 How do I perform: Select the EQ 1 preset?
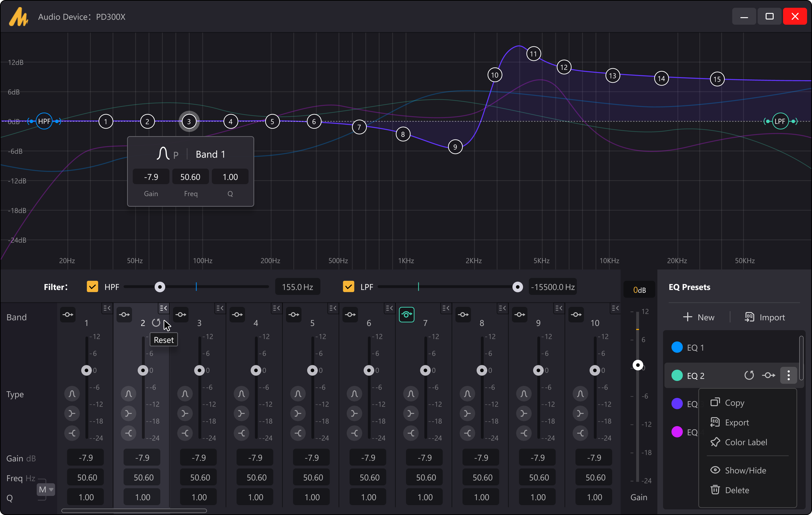click(732, 348)
